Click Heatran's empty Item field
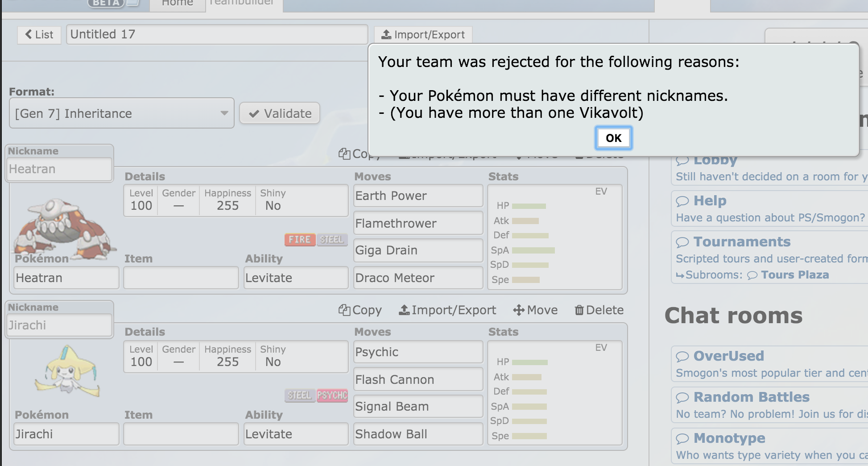 pos(181,278)
